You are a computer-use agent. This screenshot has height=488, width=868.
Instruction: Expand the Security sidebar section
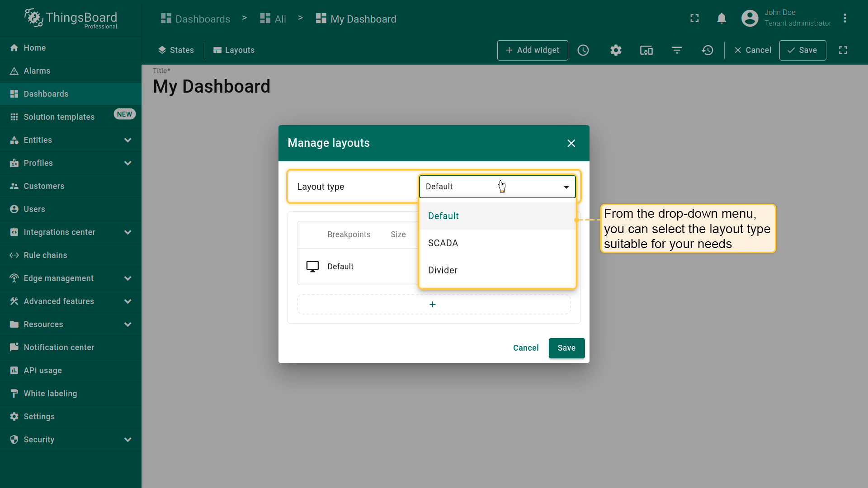127,440
